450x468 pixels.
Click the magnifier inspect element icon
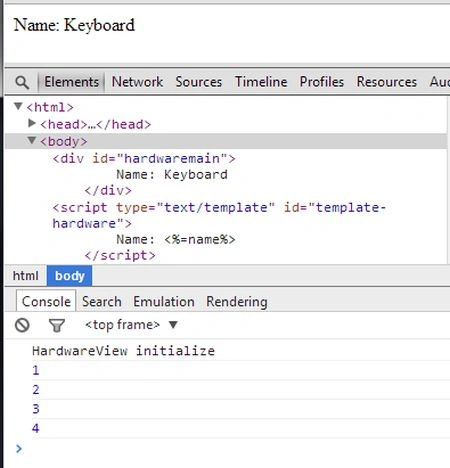22,82
